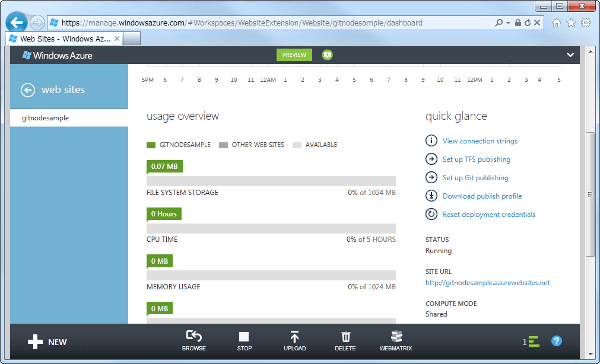Click the usage overview heading
Image resolution: width=600 pixels, height=364 pixels.
183,116
